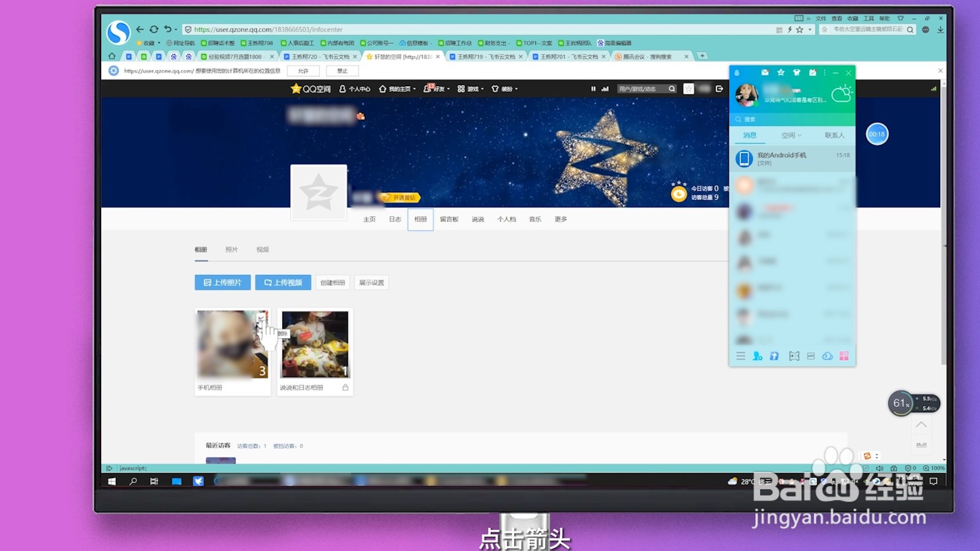Expand the 好友 dropdown menu
The image size is (980, 551).
(x=448, y=89)
